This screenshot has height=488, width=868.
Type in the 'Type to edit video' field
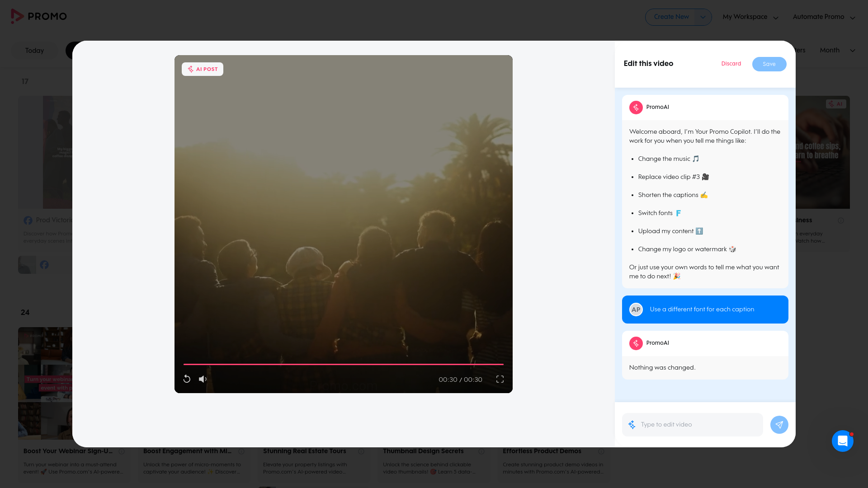click(x=693, y=425)
